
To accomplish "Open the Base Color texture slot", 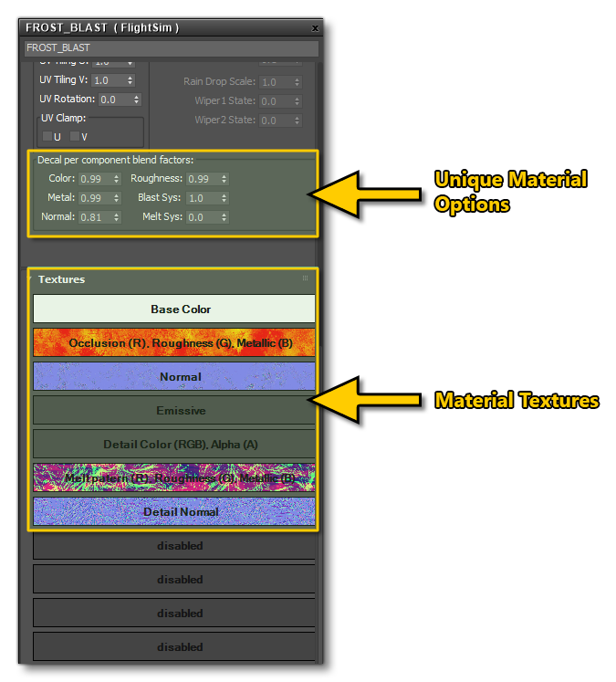I will (174, 310).
